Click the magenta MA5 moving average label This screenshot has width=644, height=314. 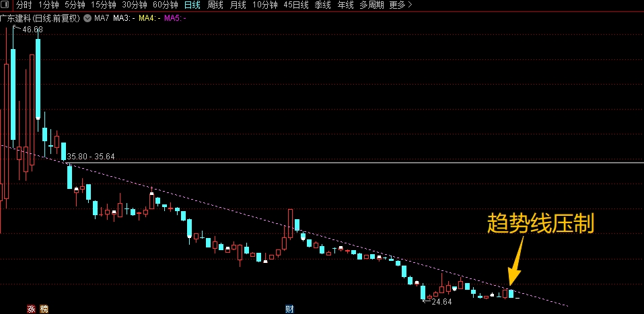coord(175,18)
